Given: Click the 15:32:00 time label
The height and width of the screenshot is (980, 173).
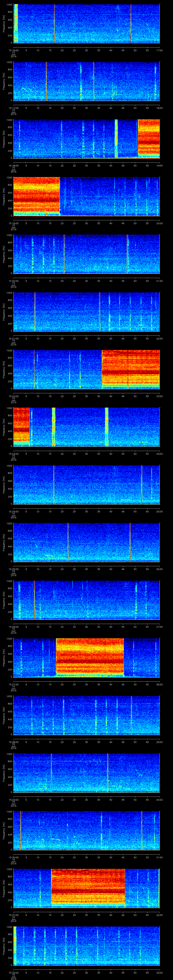Looking at the screenshot, I should [x=14, y=972].
